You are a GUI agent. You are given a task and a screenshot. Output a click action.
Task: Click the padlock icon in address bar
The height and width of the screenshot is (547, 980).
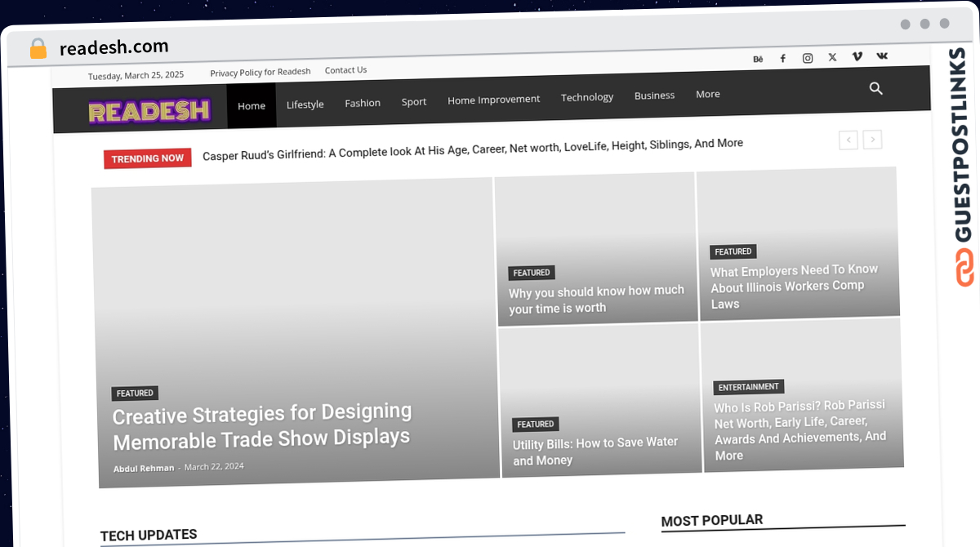click(38, 49)
